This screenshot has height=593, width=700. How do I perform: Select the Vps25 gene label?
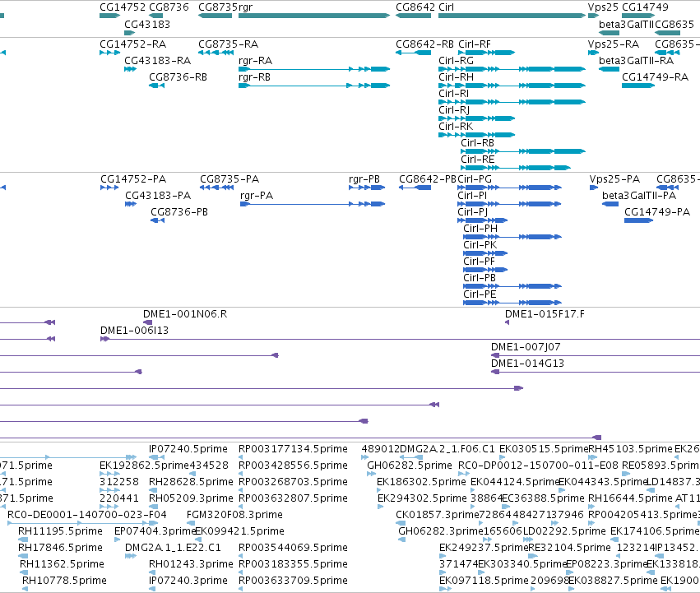[603, 7]
